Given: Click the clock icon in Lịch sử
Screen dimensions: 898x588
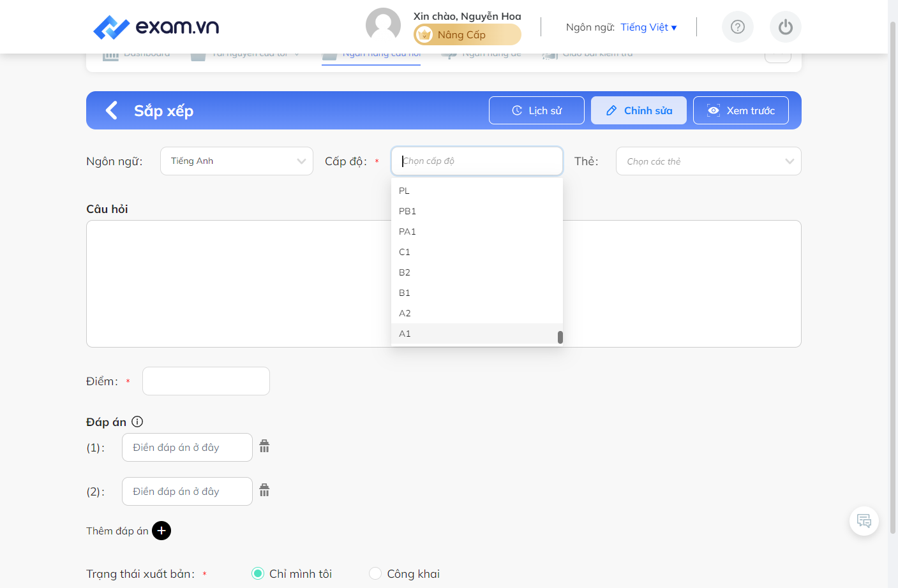Looking at the screenshot, I should [517, 110].
